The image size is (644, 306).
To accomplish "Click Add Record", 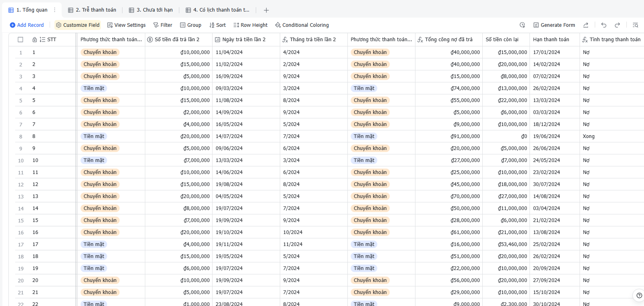I will coord(27,25).
